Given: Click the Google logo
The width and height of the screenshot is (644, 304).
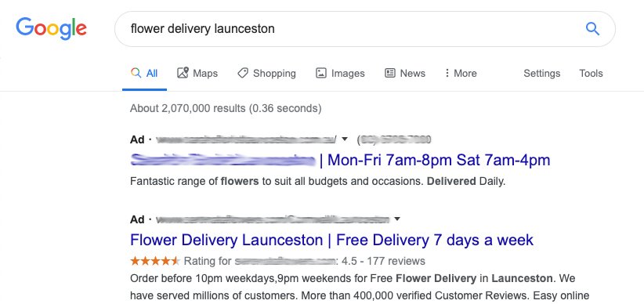Looking at the screenshot, I should [52, 28].
